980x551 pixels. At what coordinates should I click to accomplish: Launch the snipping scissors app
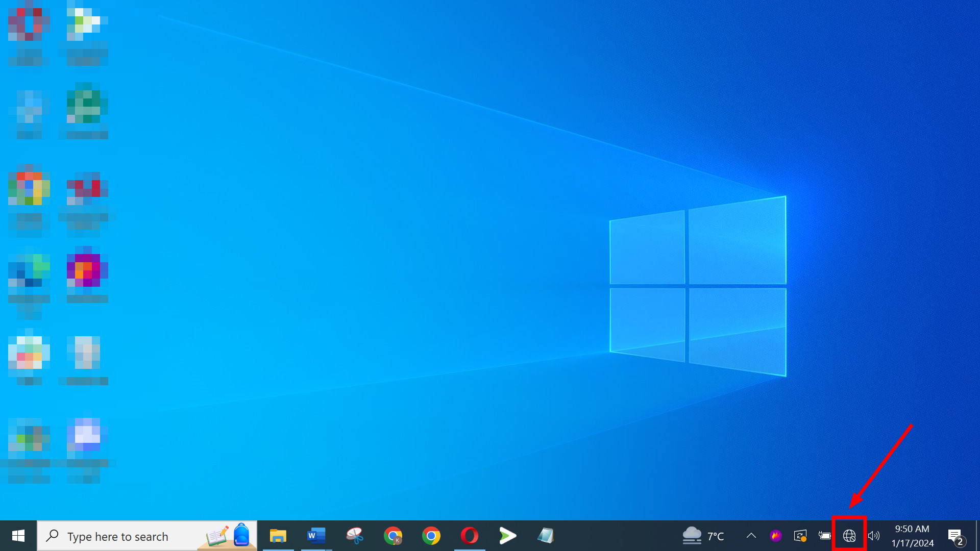click(x=355, y=536)
